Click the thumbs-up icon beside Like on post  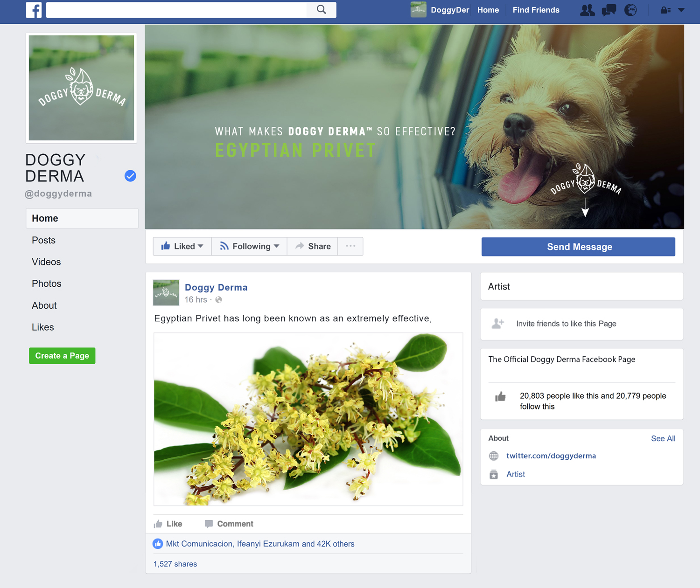tap(158, 524)
